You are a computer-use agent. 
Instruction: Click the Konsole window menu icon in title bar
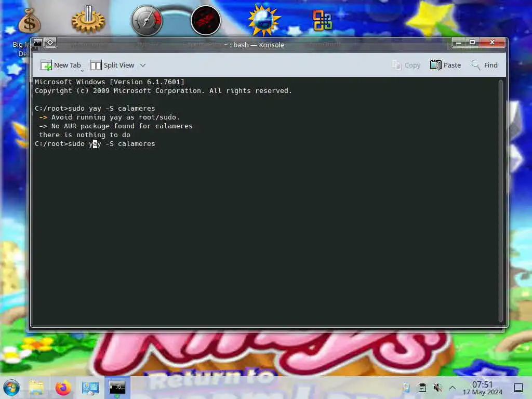(x=37, y=43)
